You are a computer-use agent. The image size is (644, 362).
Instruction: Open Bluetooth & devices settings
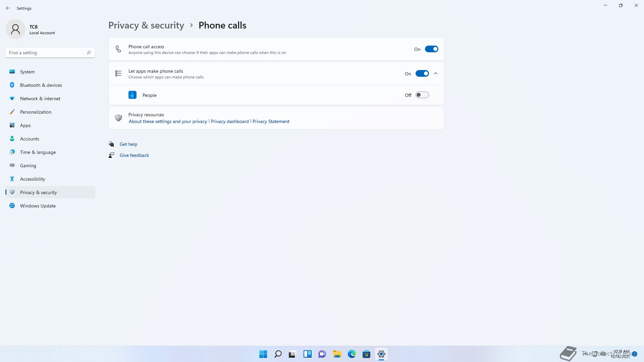click(41, 85)
